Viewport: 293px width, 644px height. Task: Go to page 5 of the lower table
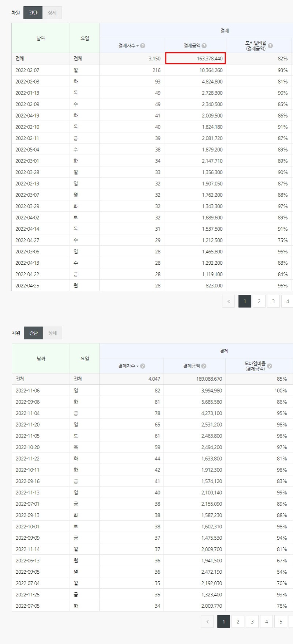[281, 622]
